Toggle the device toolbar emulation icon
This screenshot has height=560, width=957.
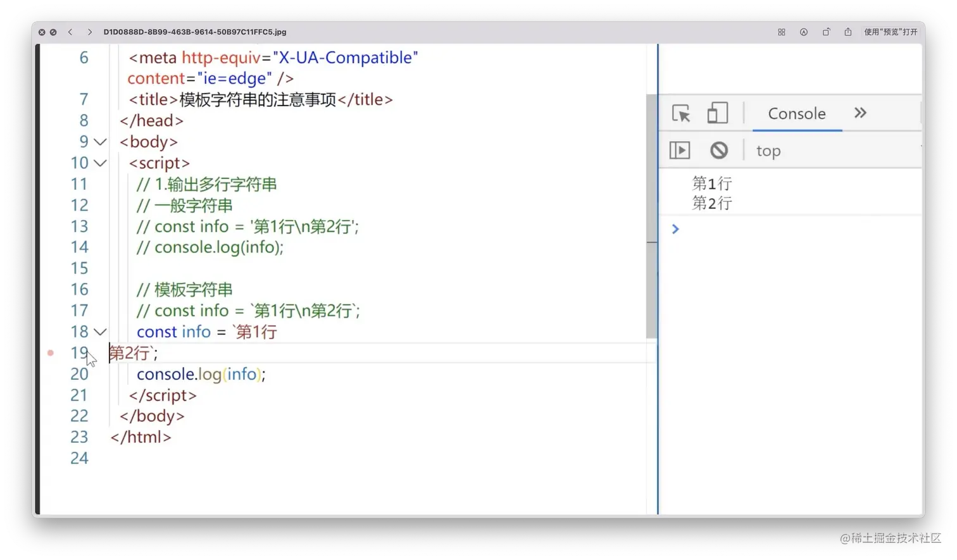pyautogui.click(x=718, y=113)
